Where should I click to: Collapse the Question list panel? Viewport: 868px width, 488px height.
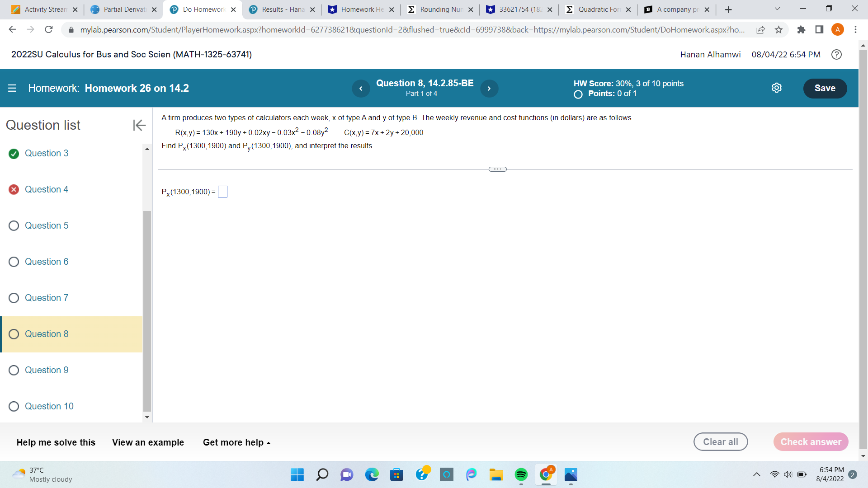point(139,125)
